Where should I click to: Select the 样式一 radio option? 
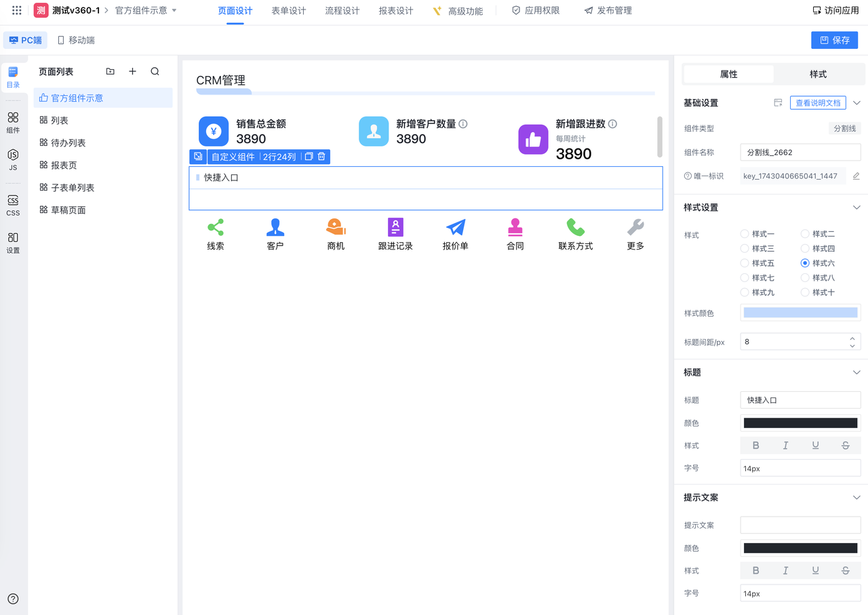[x=745, y=234]
